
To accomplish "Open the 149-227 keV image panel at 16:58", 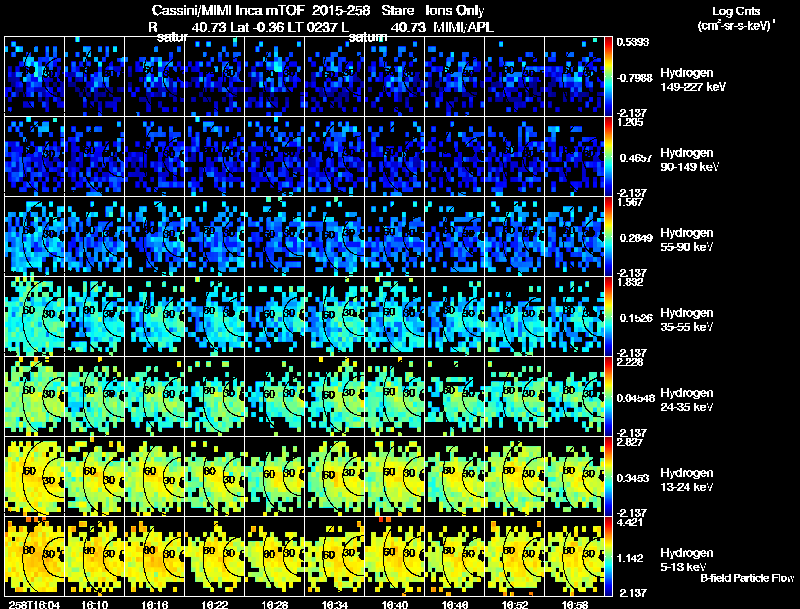I will pyautogui.click(x=574, y=76).
